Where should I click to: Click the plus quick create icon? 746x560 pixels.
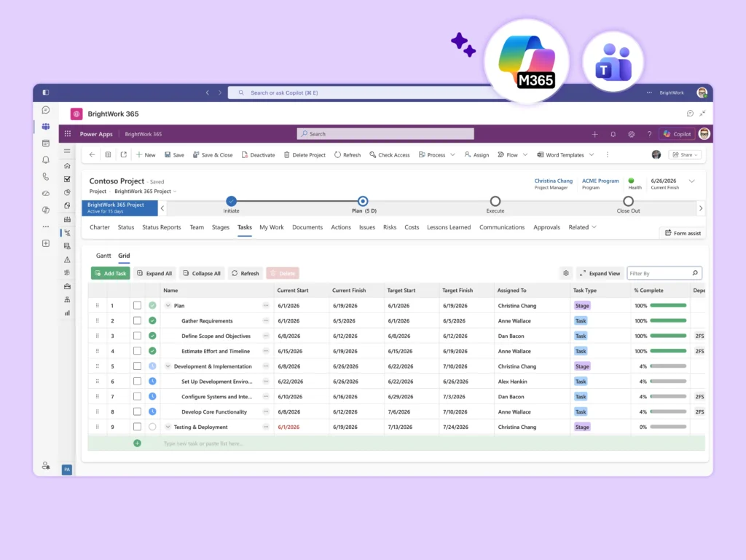point(594,135)
